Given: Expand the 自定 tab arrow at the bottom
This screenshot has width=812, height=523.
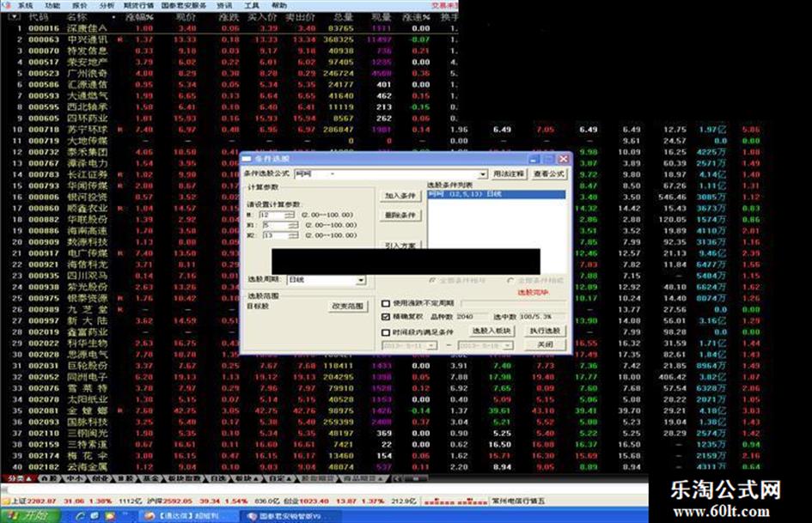Looking at the screenshot, I should 287,479.
